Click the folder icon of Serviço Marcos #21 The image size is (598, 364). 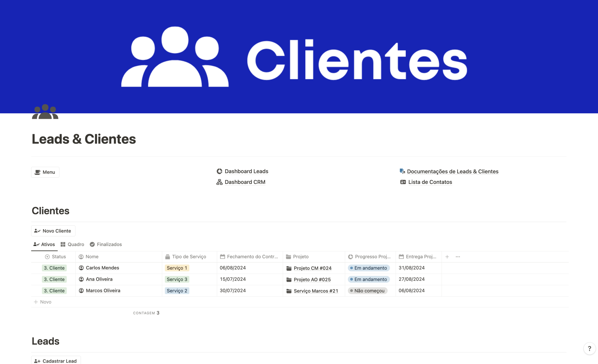point(289,291)
